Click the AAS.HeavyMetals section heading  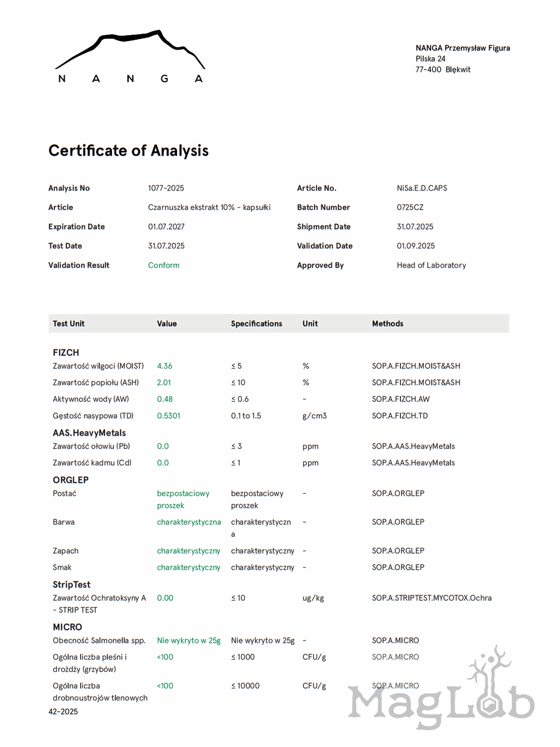tap(89, 433)
